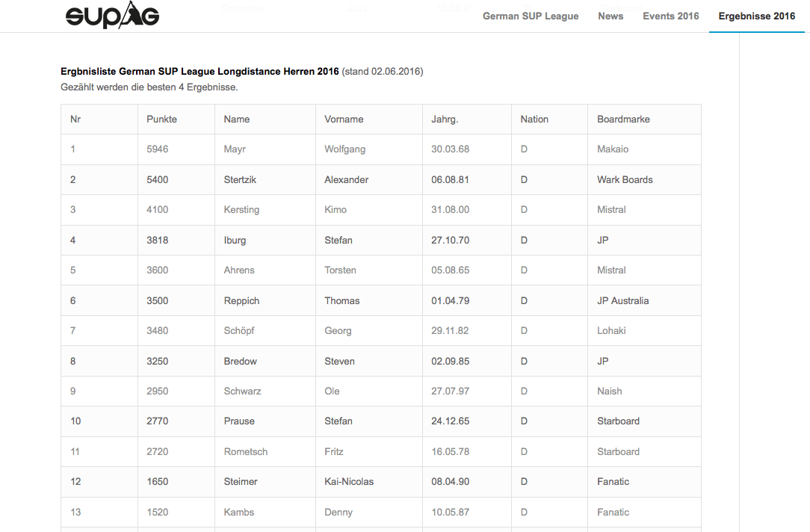Open the German SUP League menu
The image size is (810, 532).
click(531, 16)
